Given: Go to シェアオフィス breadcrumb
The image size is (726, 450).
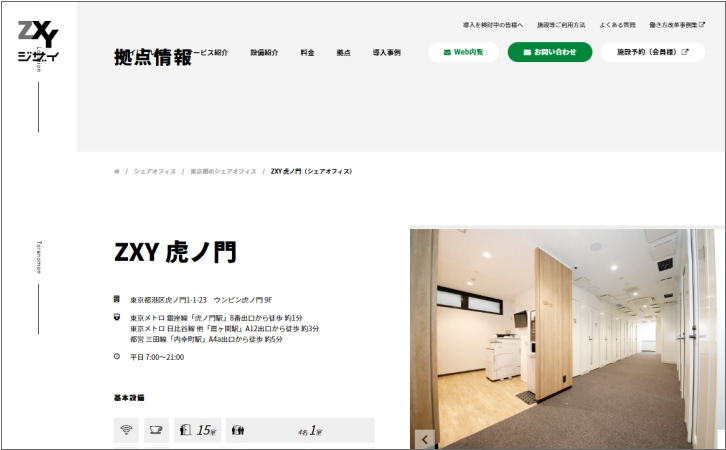Looking at the screenshot, I should 155,171.
